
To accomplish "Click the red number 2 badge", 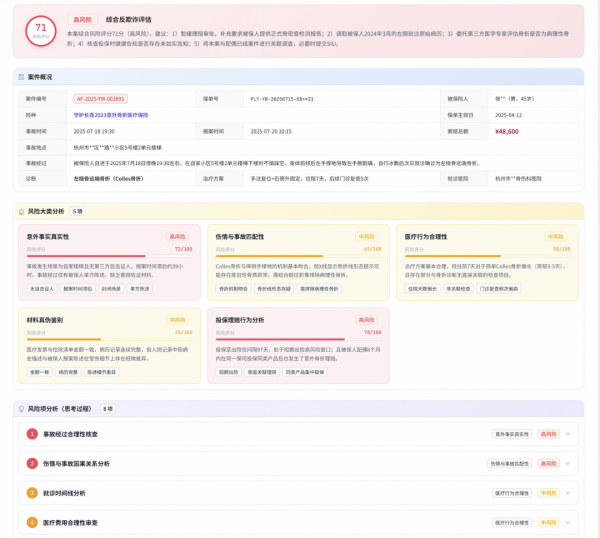I will (32, 463).
